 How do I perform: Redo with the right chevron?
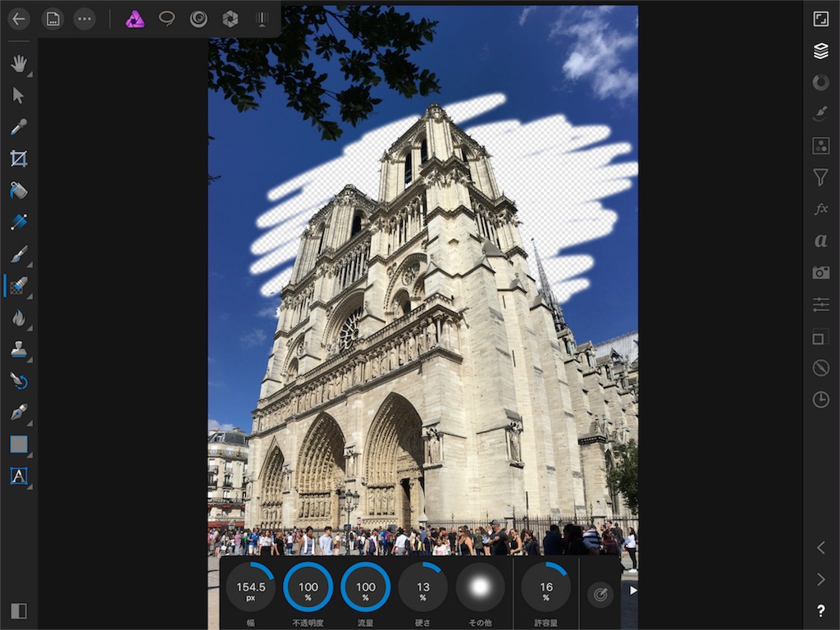pos(820,579)
